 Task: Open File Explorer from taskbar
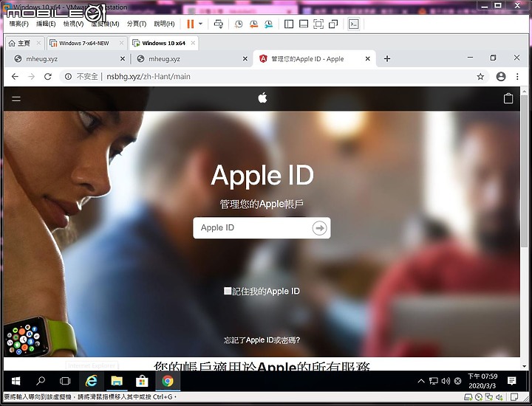117,381
